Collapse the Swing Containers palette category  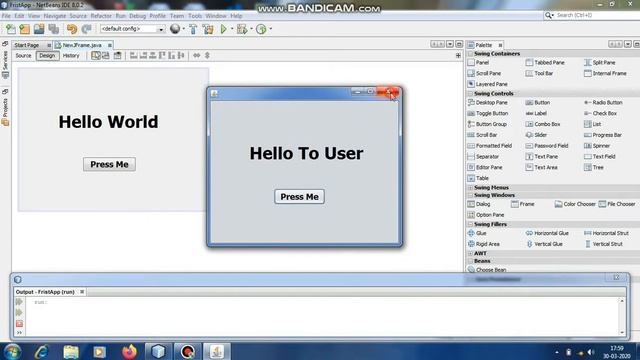(x=471, y=54)
